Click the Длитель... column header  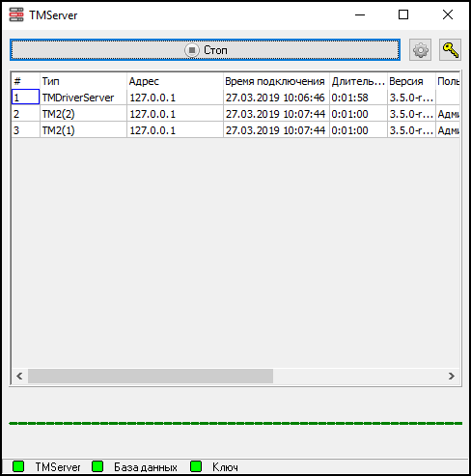click(x=358, y=81)
